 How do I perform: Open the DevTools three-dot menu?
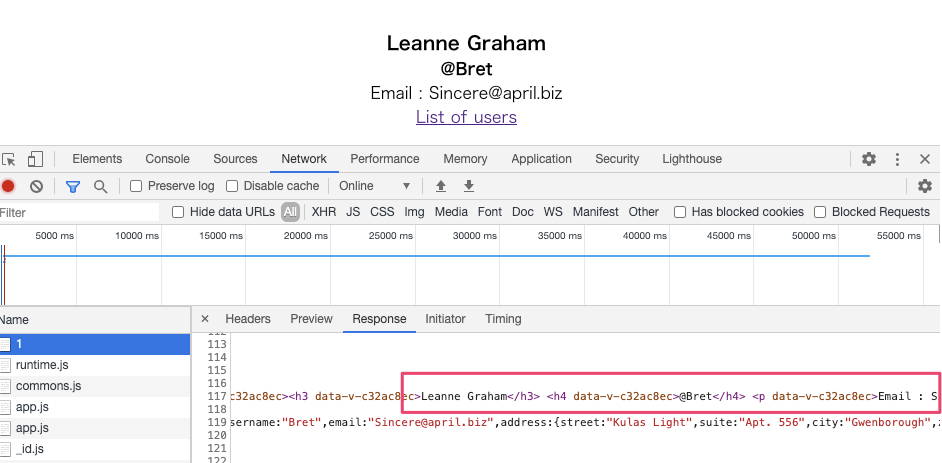tap(897, 159)
